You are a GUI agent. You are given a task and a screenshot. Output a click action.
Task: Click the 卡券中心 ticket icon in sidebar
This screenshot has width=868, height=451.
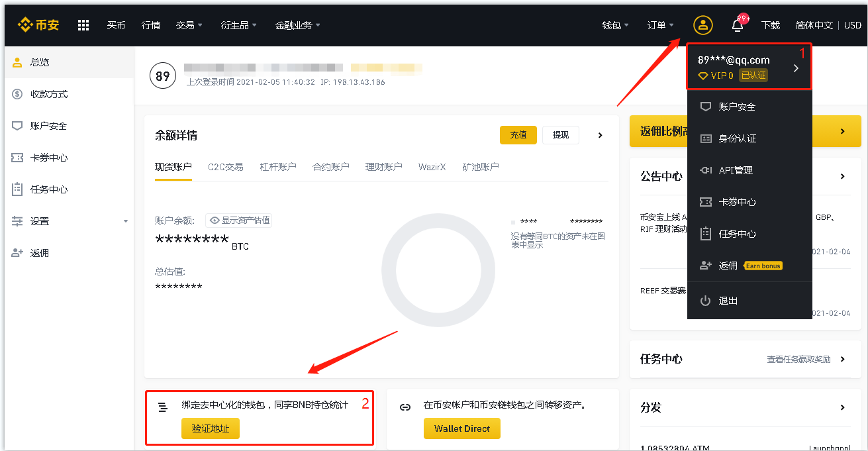click(x=17, y=158)
